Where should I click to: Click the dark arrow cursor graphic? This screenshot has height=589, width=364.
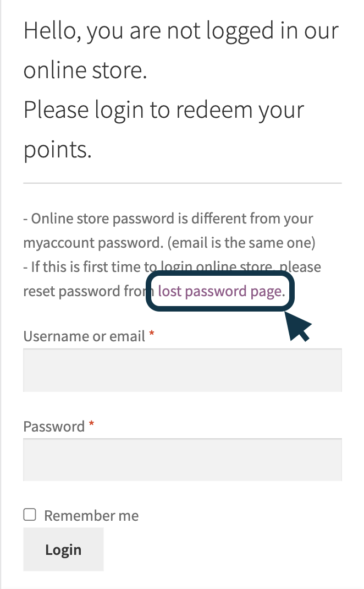coord(297,326)
